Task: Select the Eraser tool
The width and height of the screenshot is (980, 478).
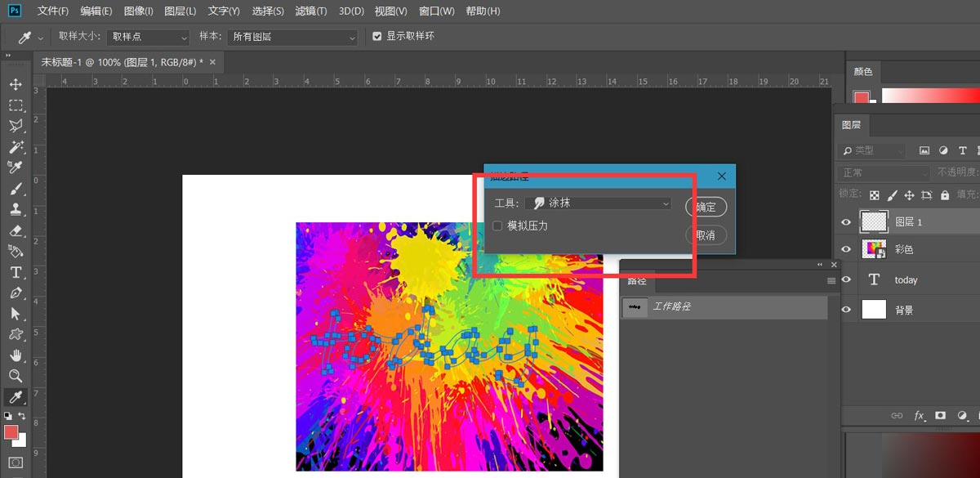Action: (16, 230)
